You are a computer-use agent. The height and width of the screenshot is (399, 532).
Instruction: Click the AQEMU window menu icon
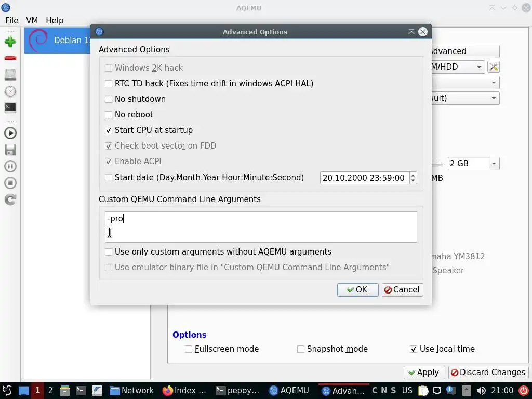tap(5, 7)
